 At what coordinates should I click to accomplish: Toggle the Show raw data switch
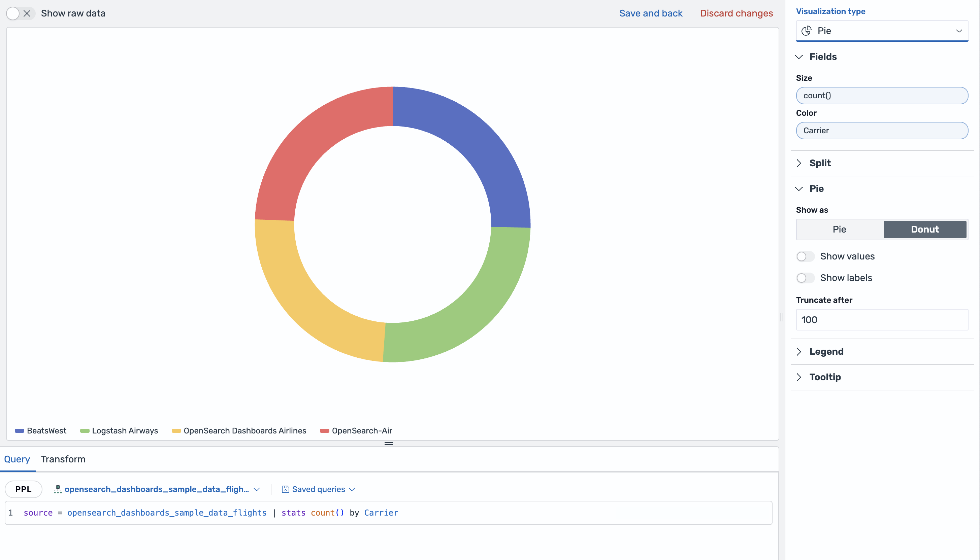click(x=21, y=13)
